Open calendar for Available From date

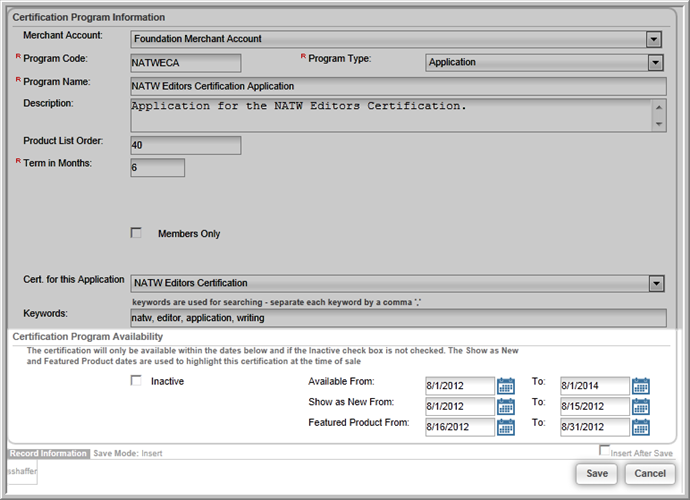506,386
